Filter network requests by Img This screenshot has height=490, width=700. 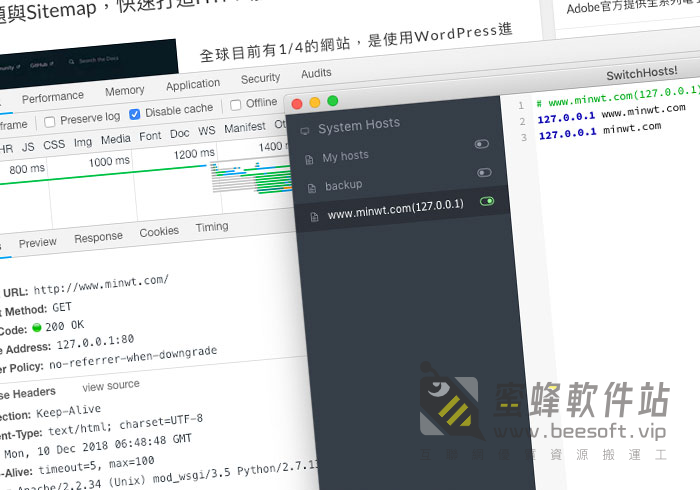83,142
